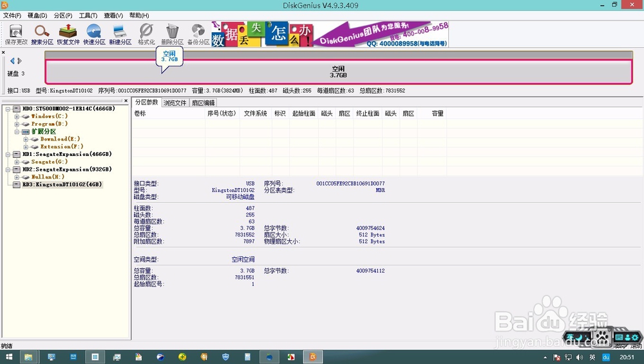The width and height of the screenshot is (644, 364).
Task: Select Download(E:) partition in tree
Action: click(x=60, y=139)
